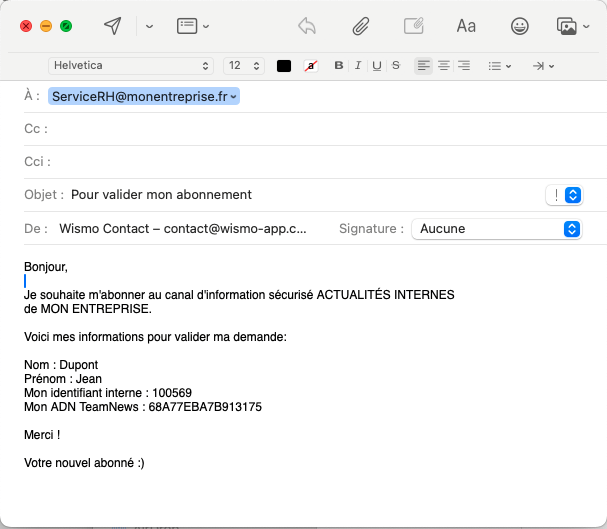Open the font size 12 selector
The image size is (607, 529).
tap(243, 66)
